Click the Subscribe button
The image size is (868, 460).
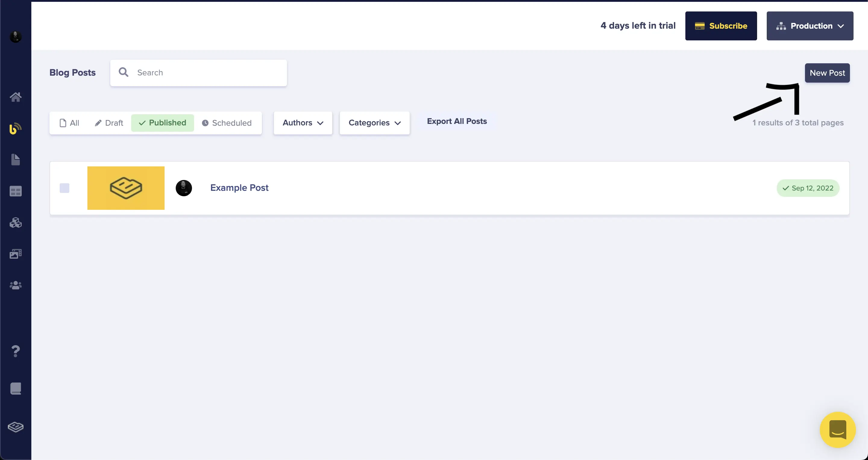(721, 26)
